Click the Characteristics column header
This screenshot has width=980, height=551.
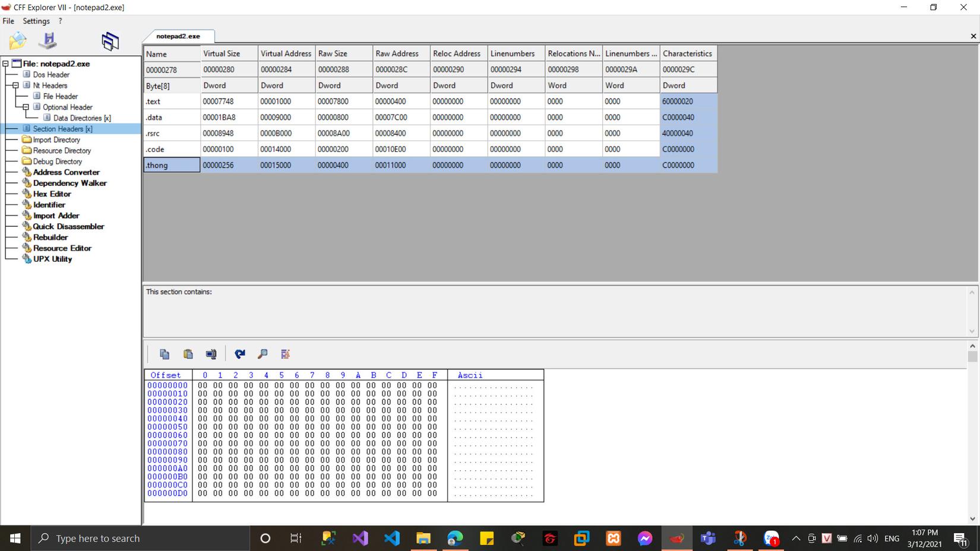(x=688, y=53)
